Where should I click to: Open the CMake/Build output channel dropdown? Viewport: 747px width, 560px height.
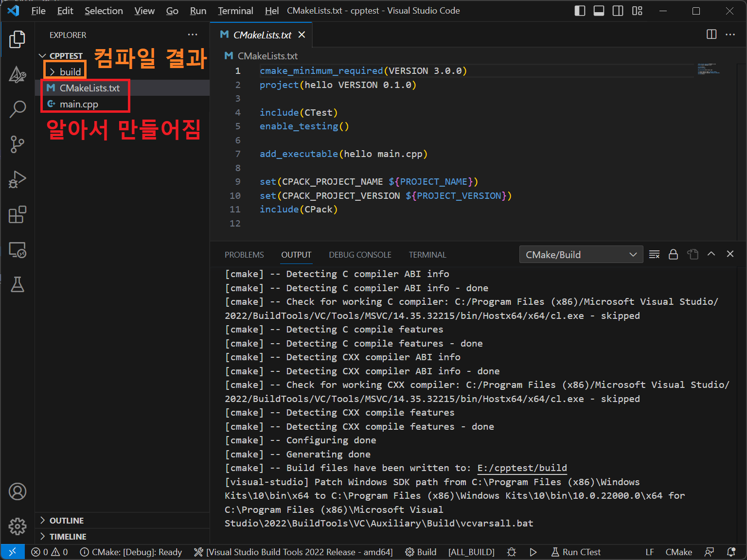pyautogui.click(x=581, y=255)
